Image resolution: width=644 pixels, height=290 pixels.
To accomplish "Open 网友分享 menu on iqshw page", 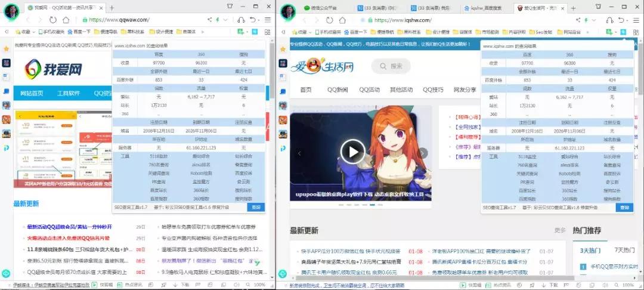I will (x=465, y=90).
